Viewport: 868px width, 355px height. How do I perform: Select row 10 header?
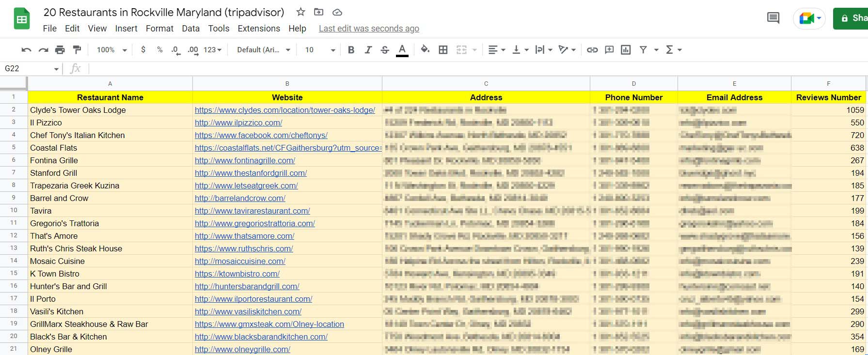[x=14, y=210]
